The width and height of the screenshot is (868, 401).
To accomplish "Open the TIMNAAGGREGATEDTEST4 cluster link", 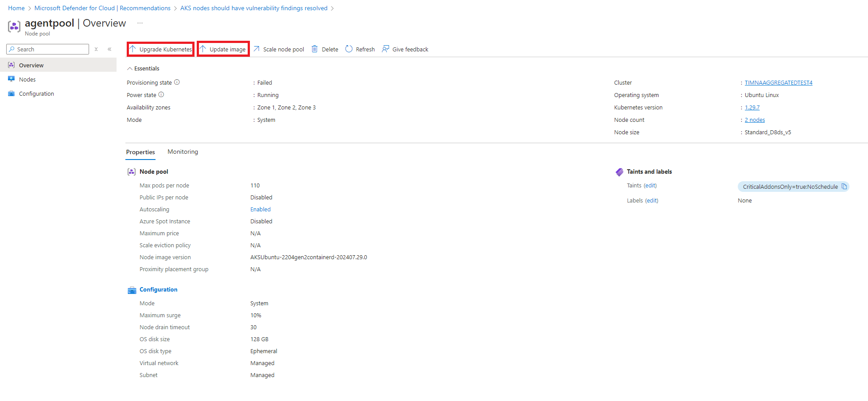I will [778, 83].
